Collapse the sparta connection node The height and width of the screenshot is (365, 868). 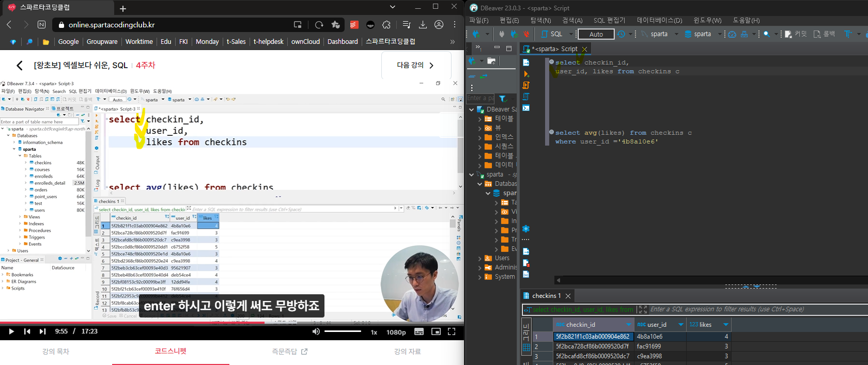tap(471, 174)
